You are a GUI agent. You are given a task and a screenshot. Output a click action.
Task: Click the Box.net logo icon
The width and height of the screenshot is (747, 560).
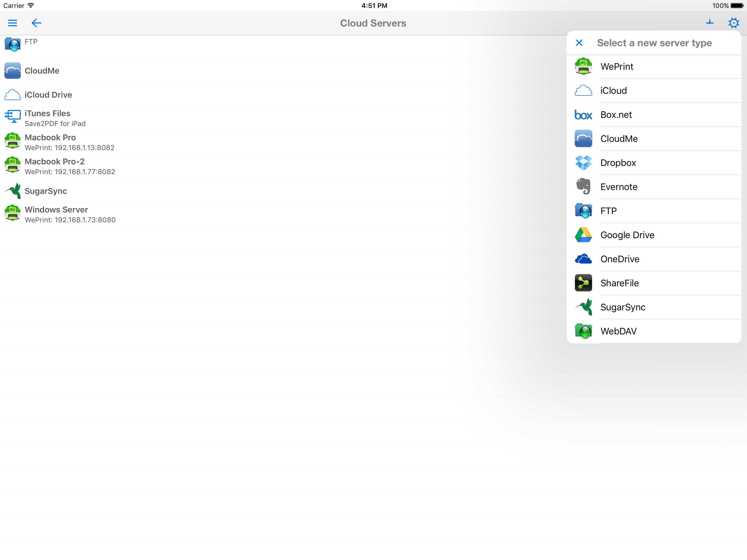[x=583, y=115]
